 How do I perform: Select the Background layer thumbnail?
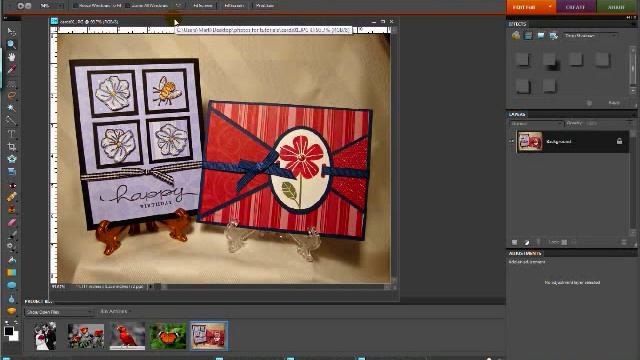(530, 142)
